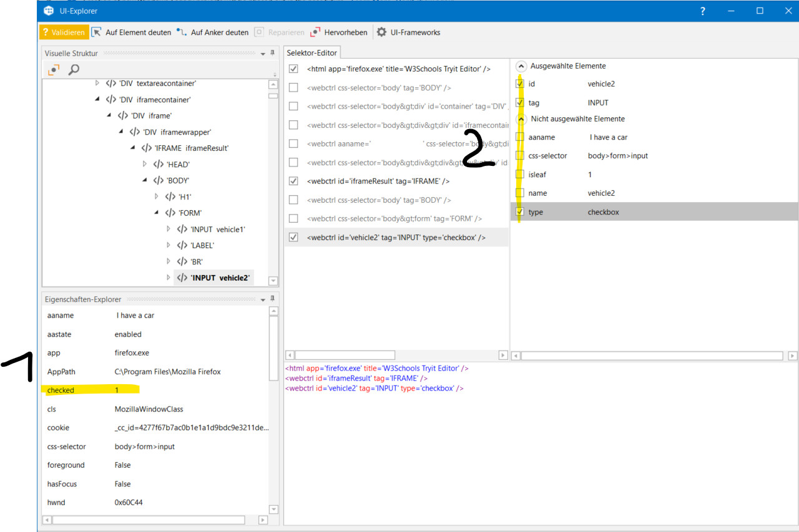The width and height of the screenshot is (799, 532).
Task: Click the visual tree scrollbar down arrow
Action: pos(273,281)
